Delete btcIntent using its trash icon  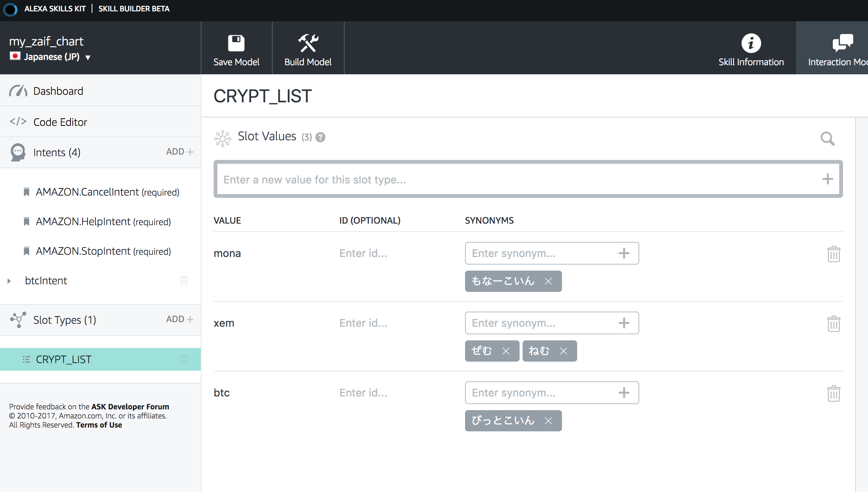click(184, 280)
